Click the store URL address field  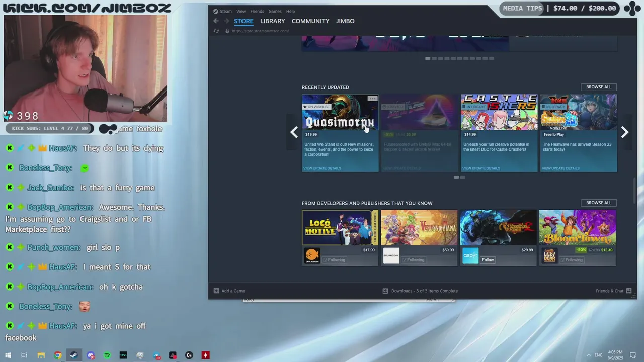260,31
